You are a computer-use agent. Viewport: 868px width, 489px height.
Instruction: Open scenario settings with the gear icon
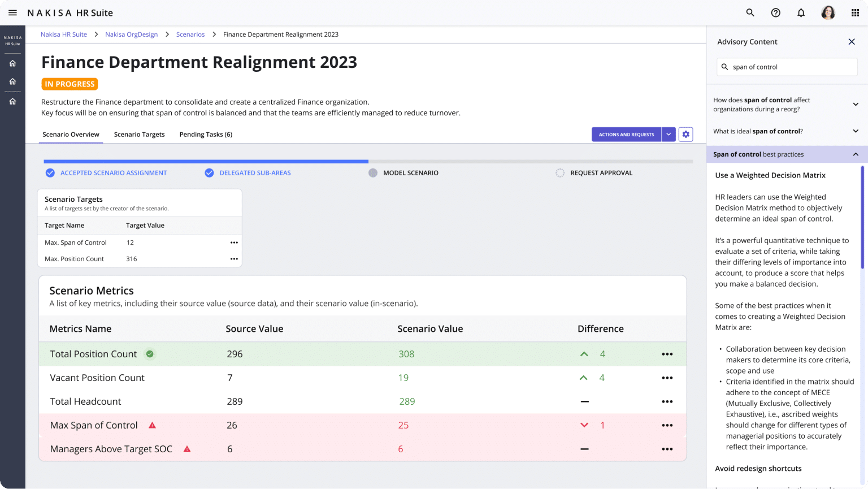click(685, 134)
